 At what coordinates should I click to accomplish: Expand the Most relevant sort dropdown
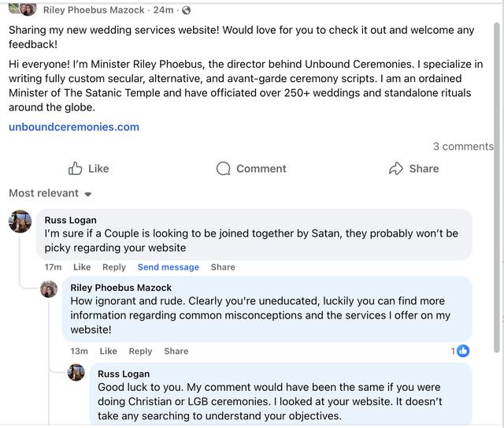pos(50,193)
